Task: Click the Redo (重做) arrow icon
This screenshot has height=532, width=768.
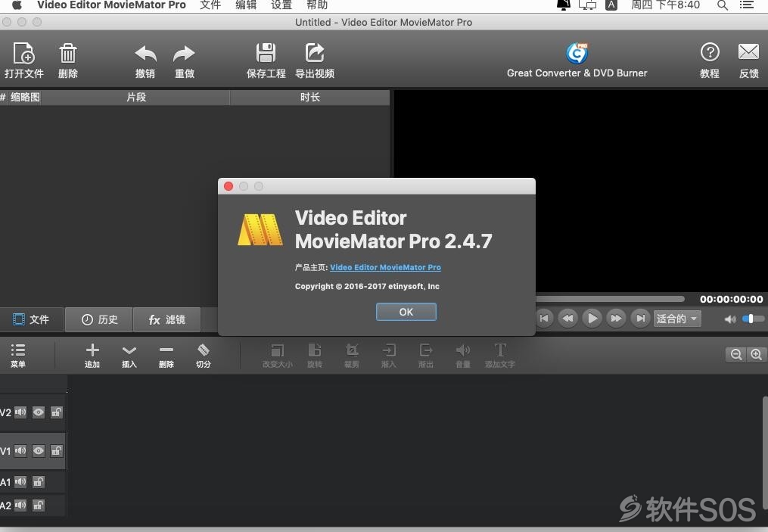Action: [184, 54]
